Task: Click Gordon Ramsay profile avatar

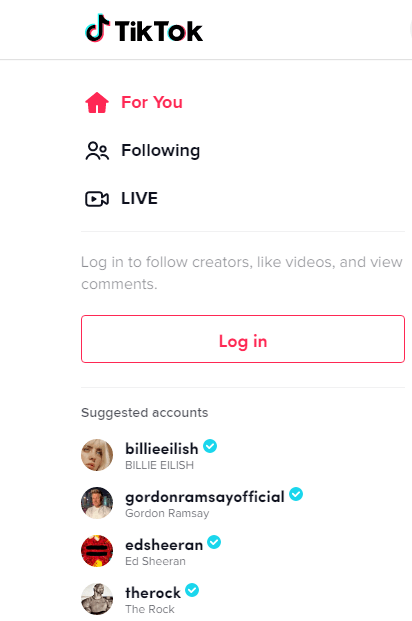Action: (x=97, y=503)
